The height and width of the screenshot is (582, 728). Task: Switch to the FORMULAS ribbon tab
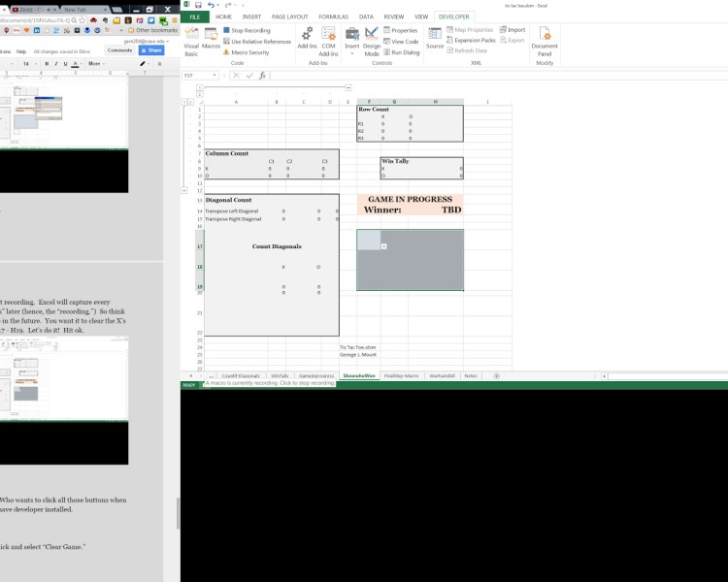333,16
